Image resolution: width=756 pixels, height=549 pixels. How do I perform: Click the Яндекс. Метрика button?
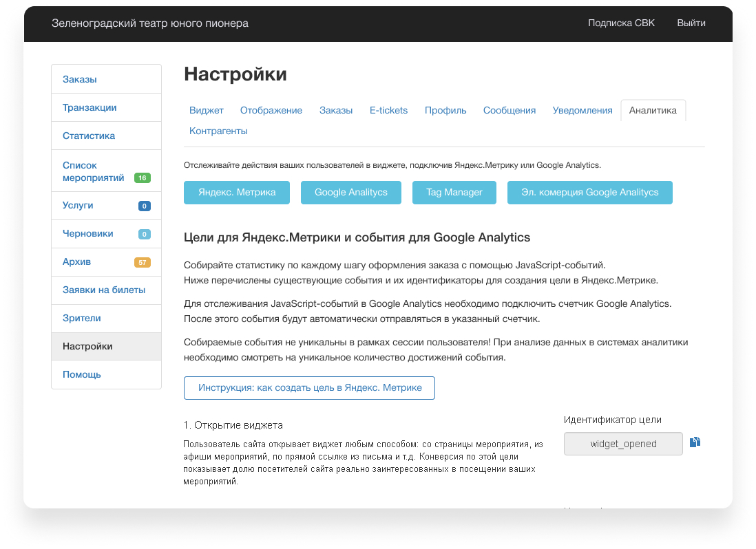(237, 192)
